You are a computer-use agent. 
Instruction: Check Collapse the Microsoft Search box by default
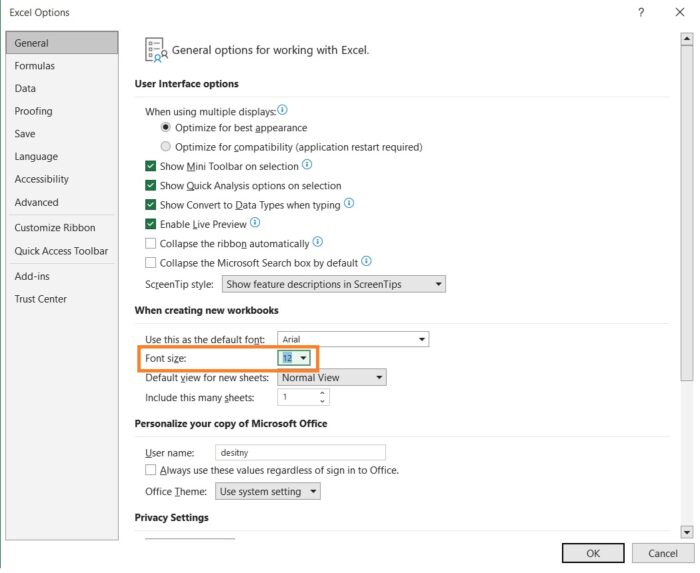(150, 263)
